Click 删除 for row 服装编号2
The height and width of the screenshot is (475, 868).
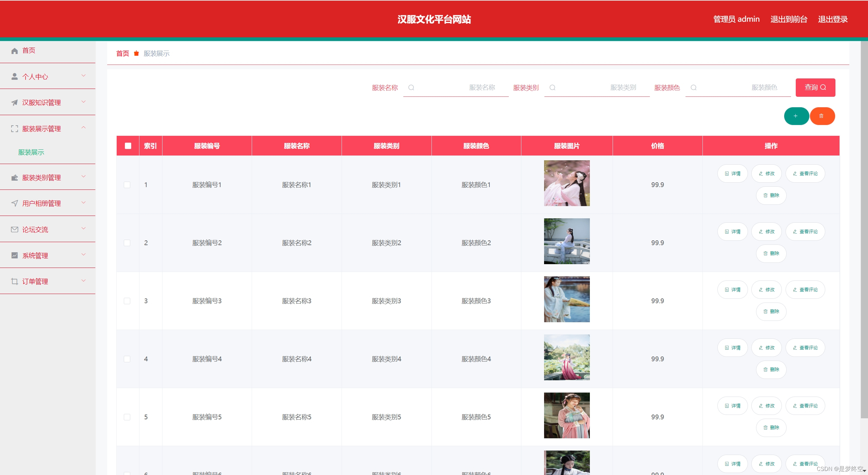tap(771, 253)
